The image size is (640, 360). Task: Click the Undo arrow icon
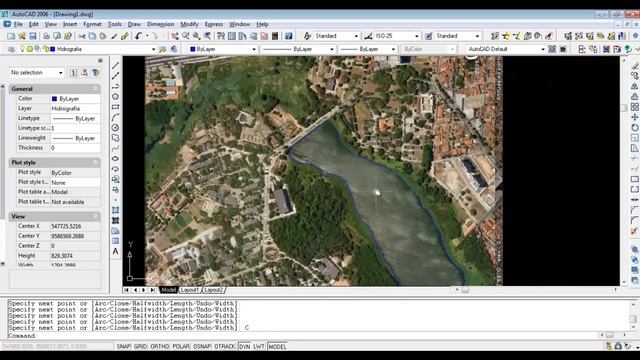coord(138,36)
